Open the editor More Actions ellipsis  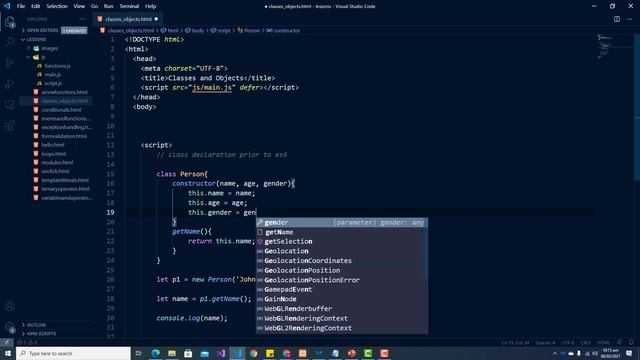coord(629,19)
